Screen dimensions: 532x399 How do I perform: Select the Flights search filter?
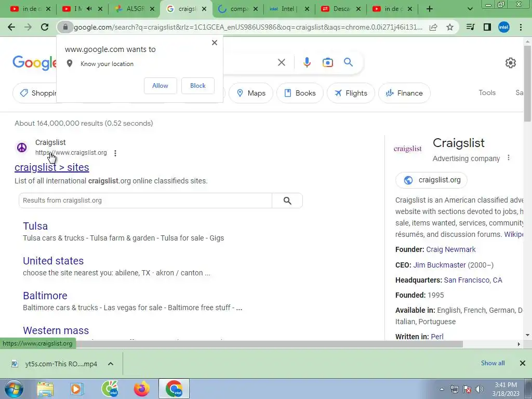pyautogui.click(x=351, y=93)
